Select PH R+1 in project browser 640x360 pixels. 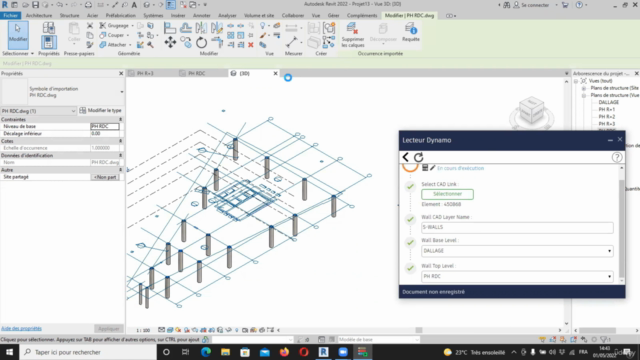607,110
